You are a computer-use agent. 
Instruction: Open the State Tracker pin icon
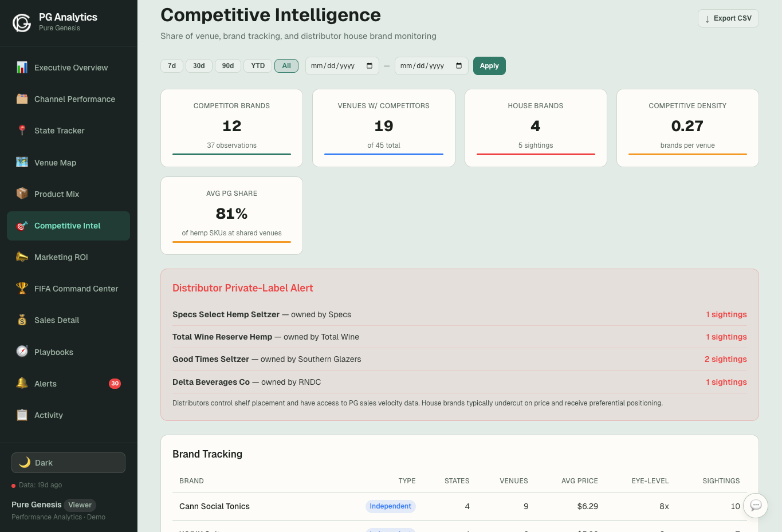click(x=21, y=131)
